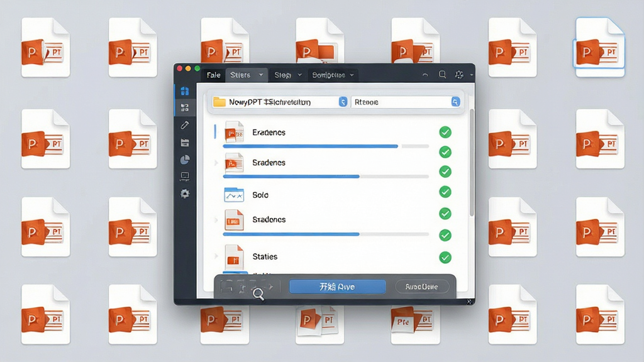Show the pie chart icon in sidebar
This screenshot has height=362, width=644.
(x=185, y=160)
